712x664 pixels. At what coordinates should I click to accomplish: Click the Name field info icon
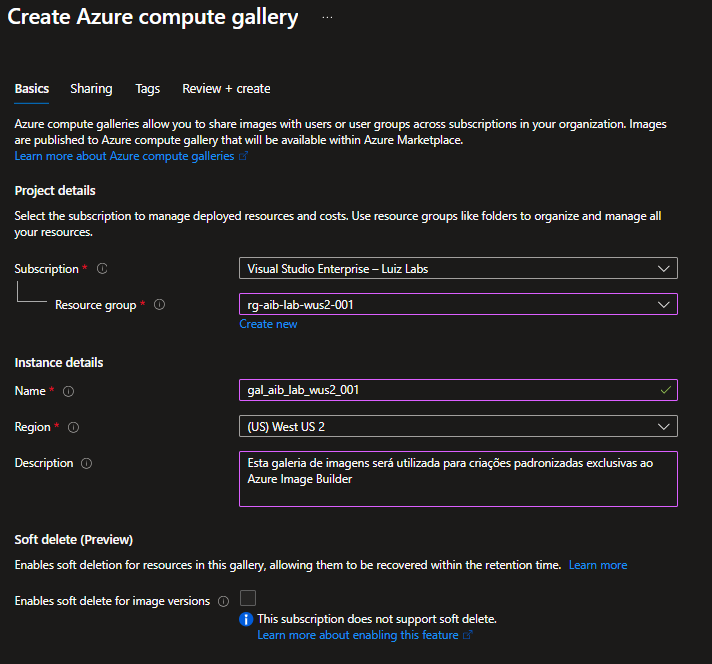point(69,391)
